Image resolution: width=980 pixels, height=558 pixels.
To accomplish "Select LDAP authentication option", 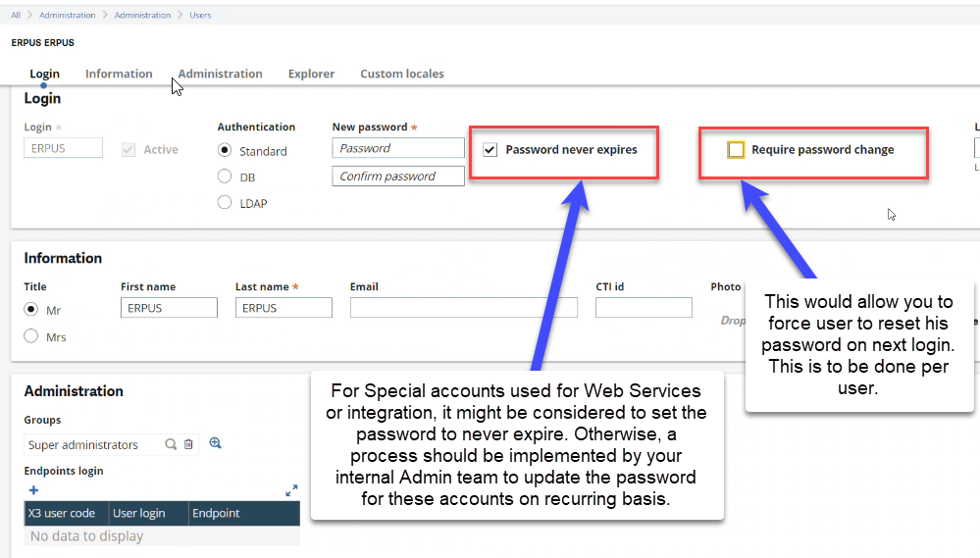I will point(225,203).
